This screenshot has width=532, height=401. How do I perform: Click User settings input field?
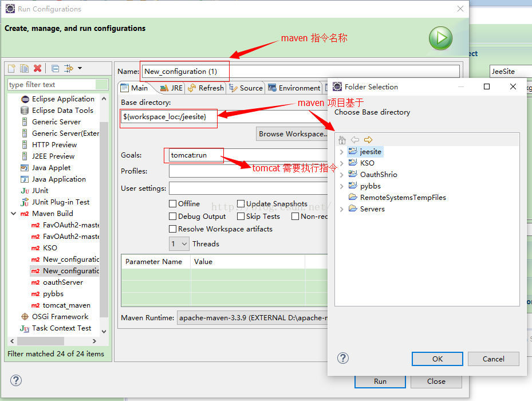(249, 188)
